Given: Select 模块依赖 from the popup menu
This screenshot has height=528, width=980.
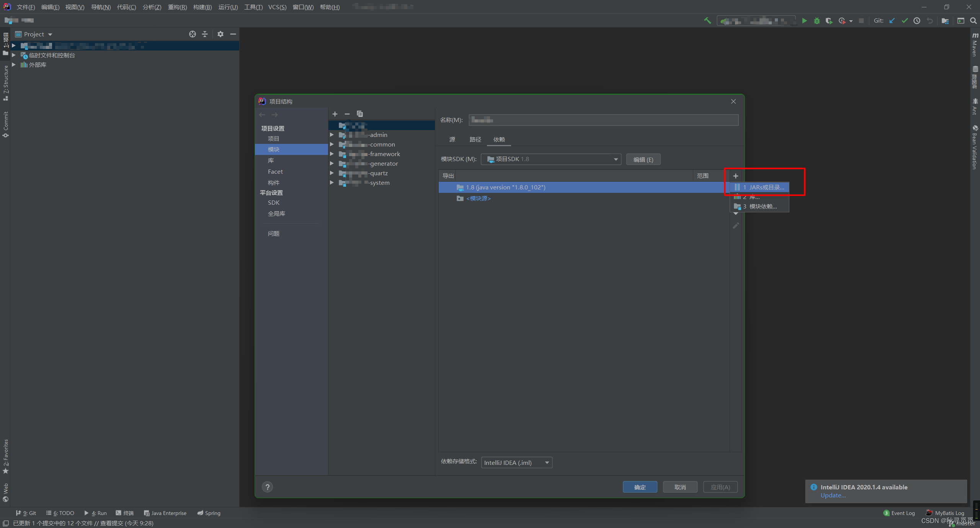Looking at the screenshot, I should click(x=763, y=207).
